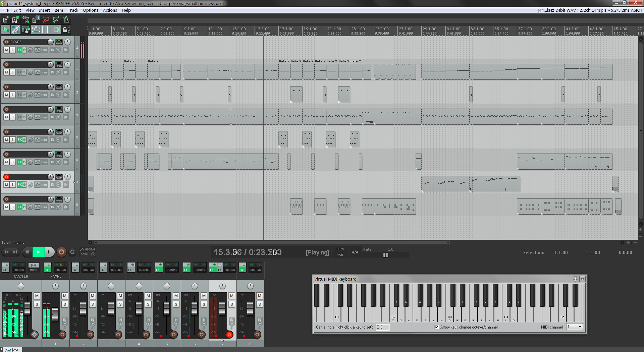Open FX chain on track 7 panel
Image resolution: width=644 pixels, height=352 pixels.
[x=20, y=185]
